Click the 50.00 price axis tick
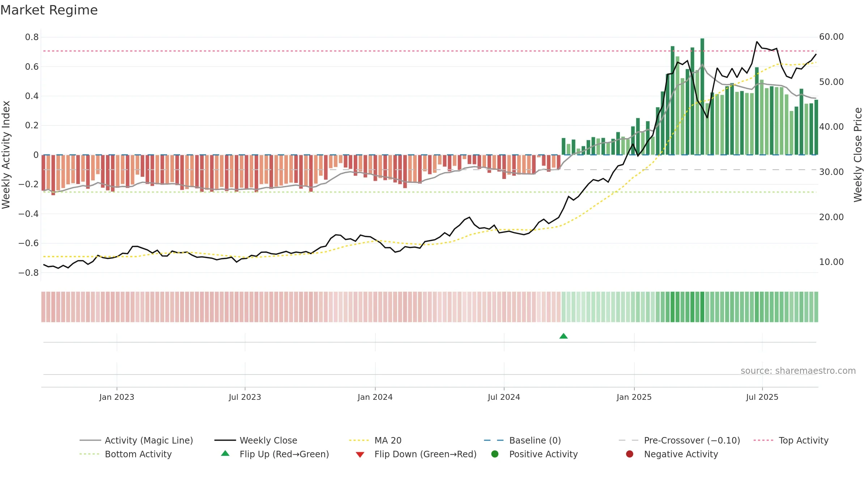 (831, 82)
